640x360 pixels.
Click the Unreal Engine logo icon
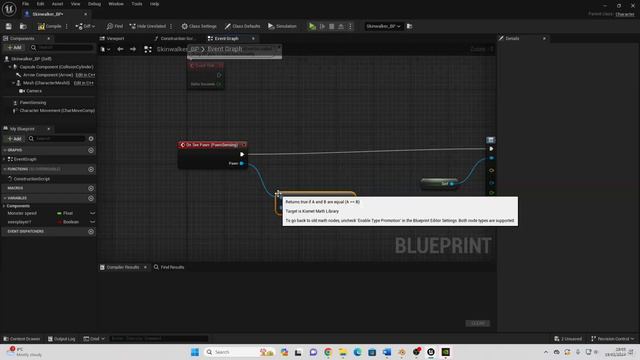click(x=9, y=9)
